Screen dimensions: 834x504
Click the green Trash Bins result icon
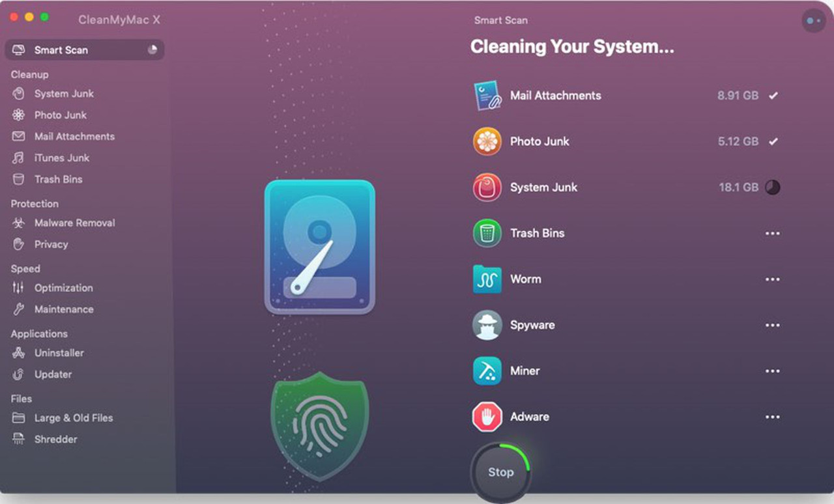click(x=487, y=233)
